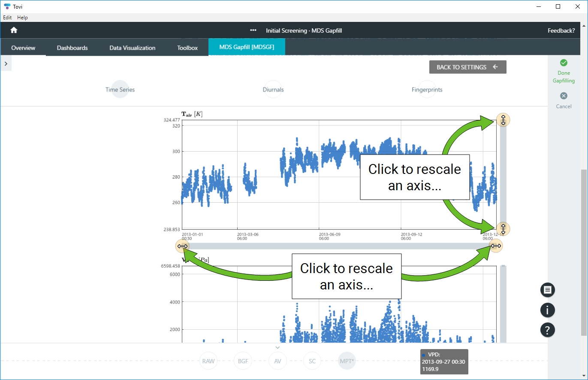588x380 pixels.
Task: Click the Home icon in header
Action: click(x=14, y=30)
